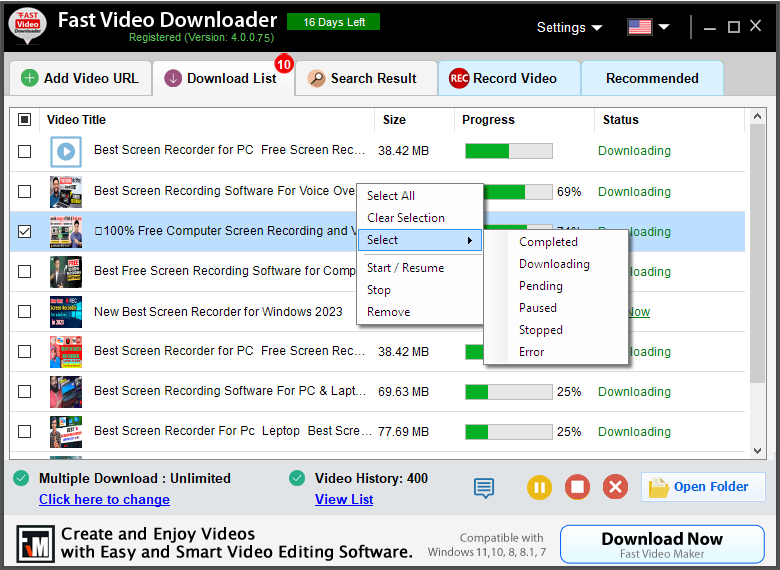Switch to the Recommended tab
Image resolution: width=780 pixels, height=570 pixels.
(652, 78)
